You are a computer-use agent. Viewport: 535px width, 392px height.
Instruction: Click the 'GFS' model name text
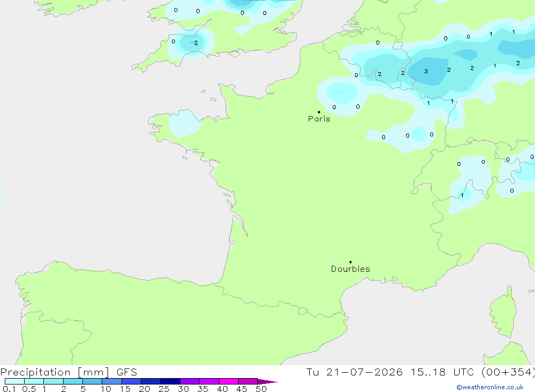127,372
